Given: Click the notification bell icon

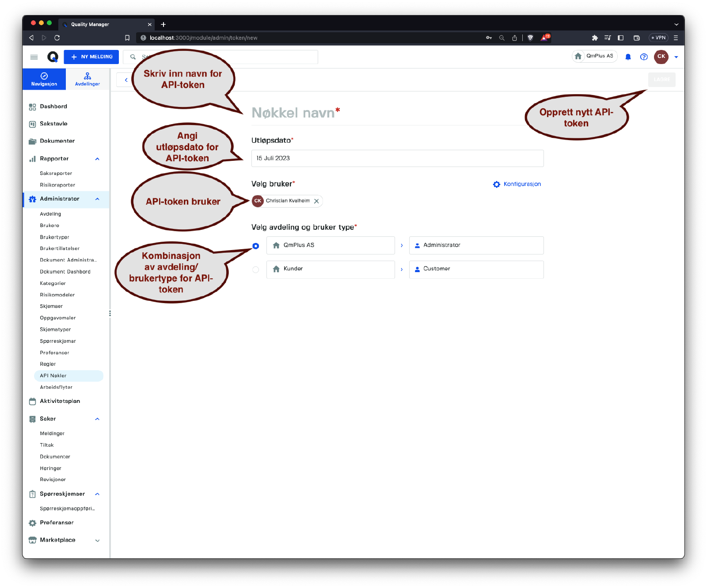Looking at the screenshot, I should [x=628, y=57].
